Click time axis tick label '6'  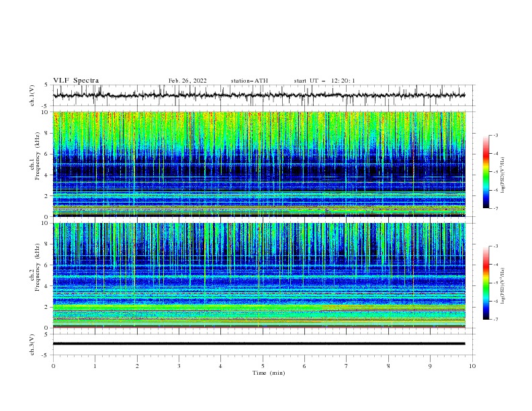click(304, 366)
